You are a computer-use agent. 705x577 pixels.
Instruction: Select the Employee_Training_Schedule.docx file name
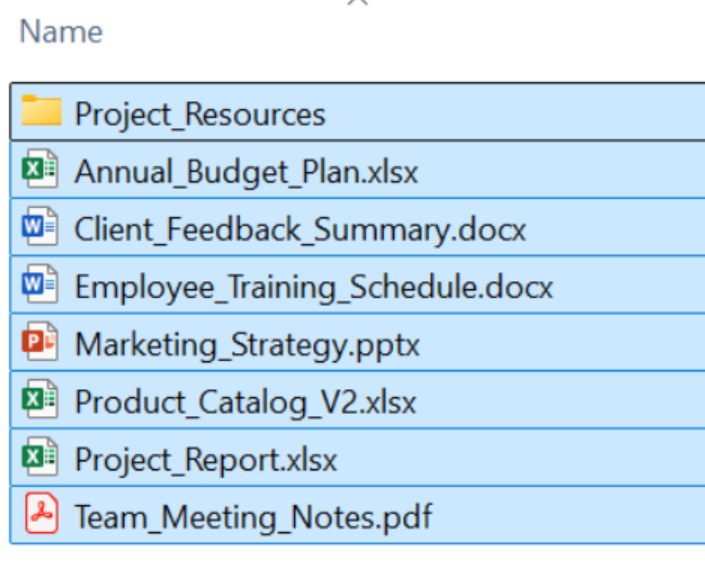click(313, 288)
